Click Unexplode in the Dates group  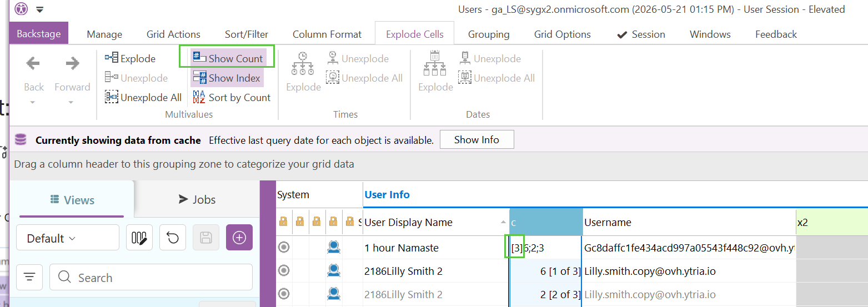(490, 58)
